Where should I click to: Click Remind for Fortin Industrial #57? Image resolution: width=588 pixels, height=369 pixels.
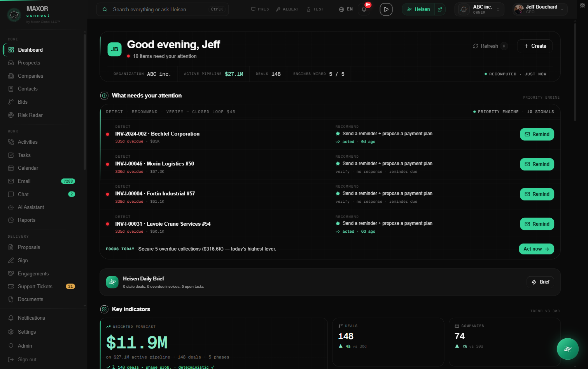[x=537, y=194]
